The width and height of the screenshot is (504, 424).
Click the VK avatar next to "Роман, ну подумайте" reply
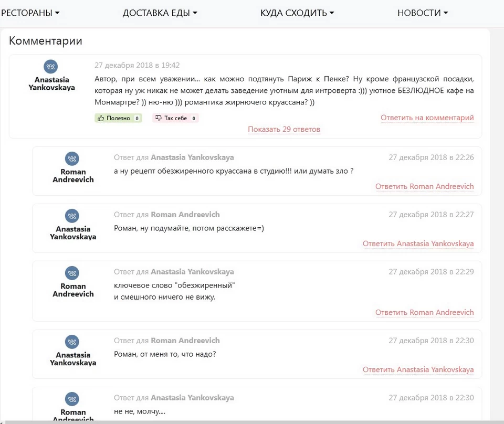72,216
